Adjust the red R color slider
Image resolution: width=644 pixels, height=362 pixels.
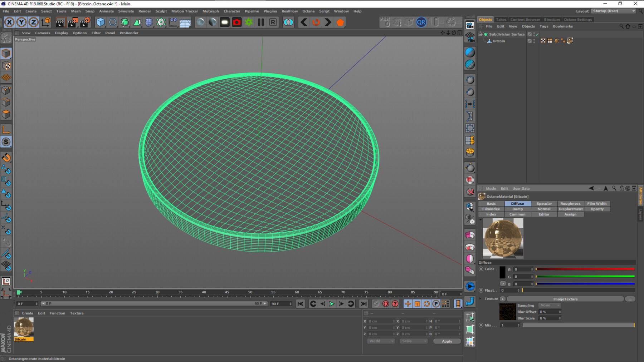pos(585,269)
